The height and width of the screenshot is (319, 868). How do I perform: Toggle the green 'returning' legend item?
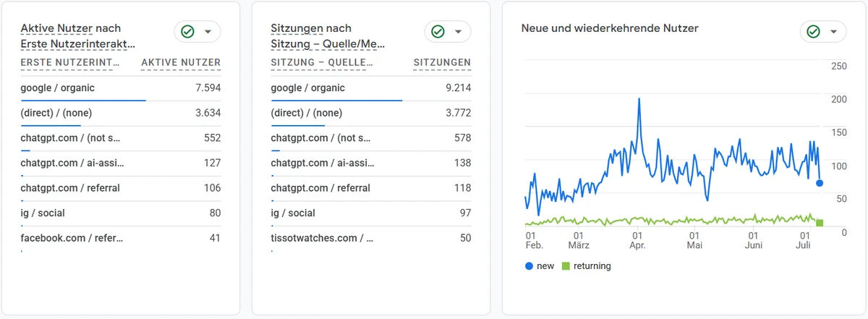[x=586, y=266]
